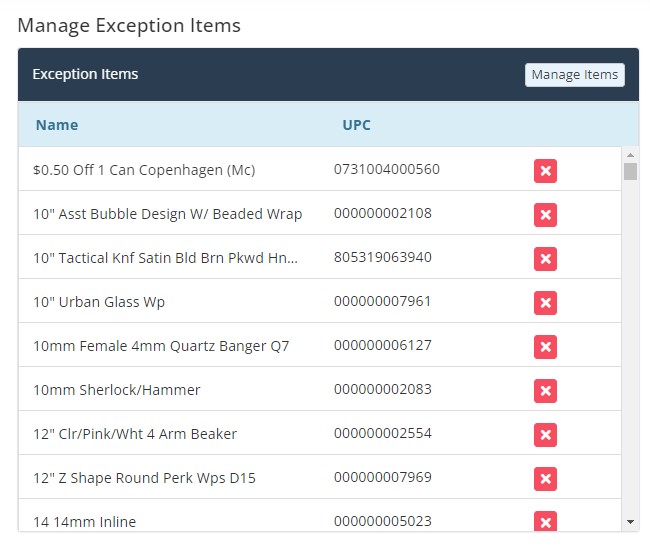This screenshot has width=650, height=554.
Task: Click UPC value 000000007969
Action: (x=383, y=477)
